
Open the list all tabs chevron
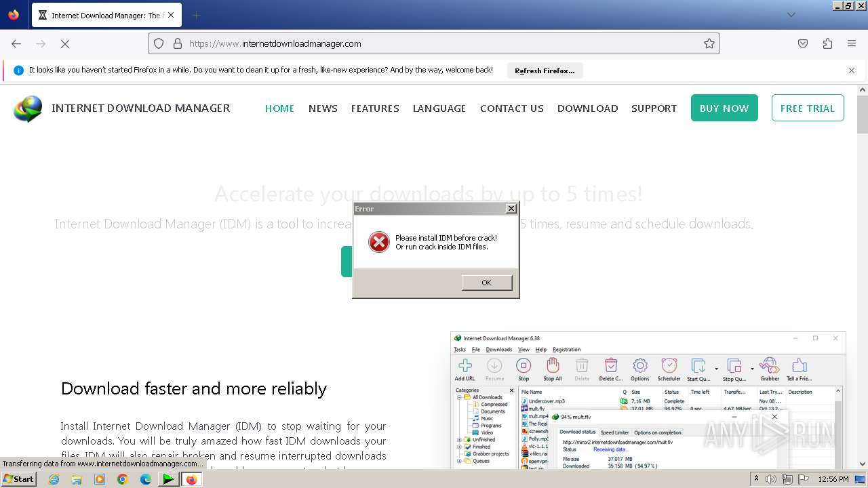coord(791,15)
